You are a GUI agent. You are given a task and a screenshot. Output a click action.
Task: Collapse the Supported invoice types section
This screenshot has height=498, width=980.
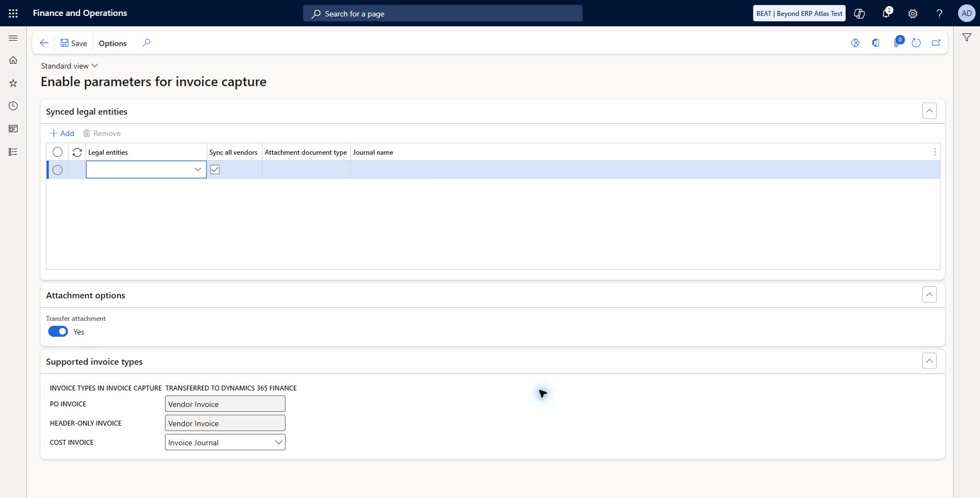[930, 361]
